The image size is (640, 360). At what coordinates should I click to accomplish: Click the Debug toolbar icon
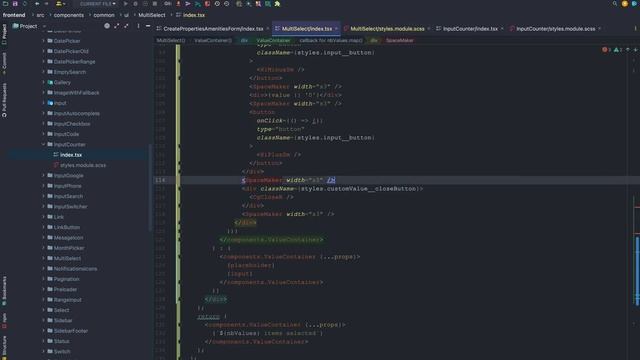pyautogui.click(x=136, y=4)
